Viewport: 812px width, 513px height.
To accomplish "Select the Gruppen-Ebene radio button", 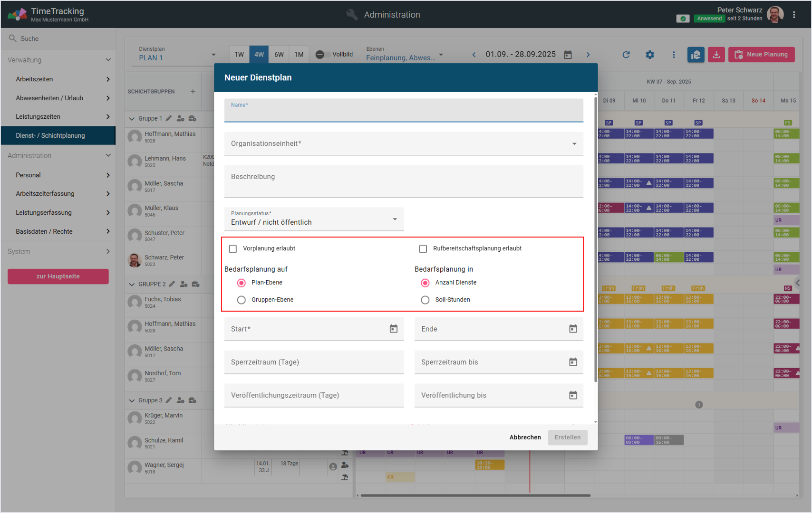I will [x=242, y=300].
